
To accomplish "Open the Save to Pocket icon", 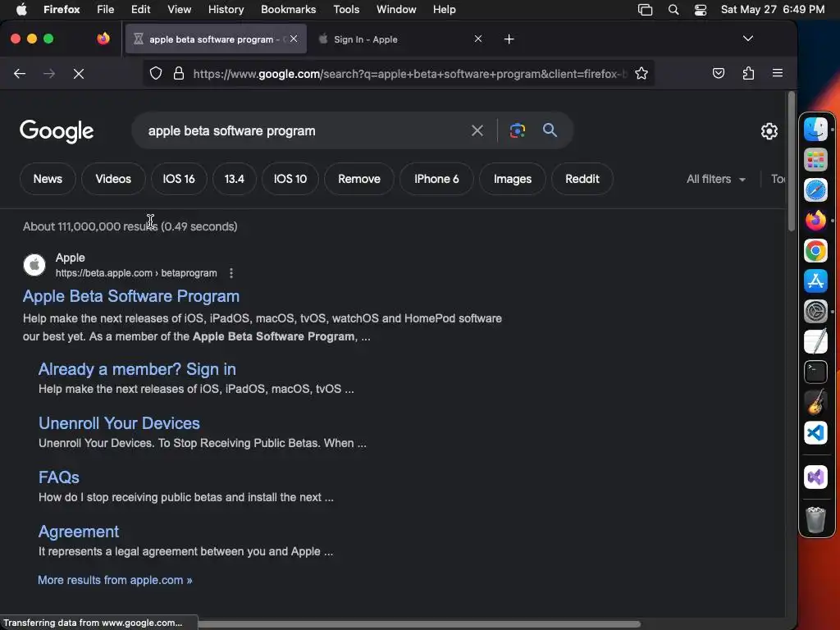I will (719, 73).
